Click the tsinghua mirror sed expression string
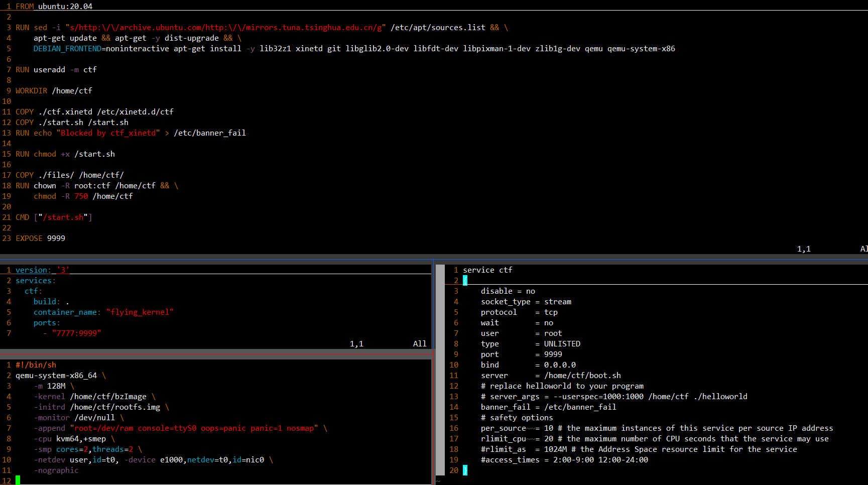 point(225,28)
